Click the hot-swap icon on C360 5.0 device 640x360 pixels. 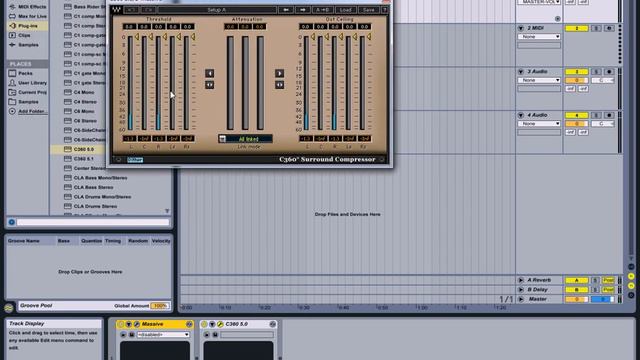pos(273,324)
